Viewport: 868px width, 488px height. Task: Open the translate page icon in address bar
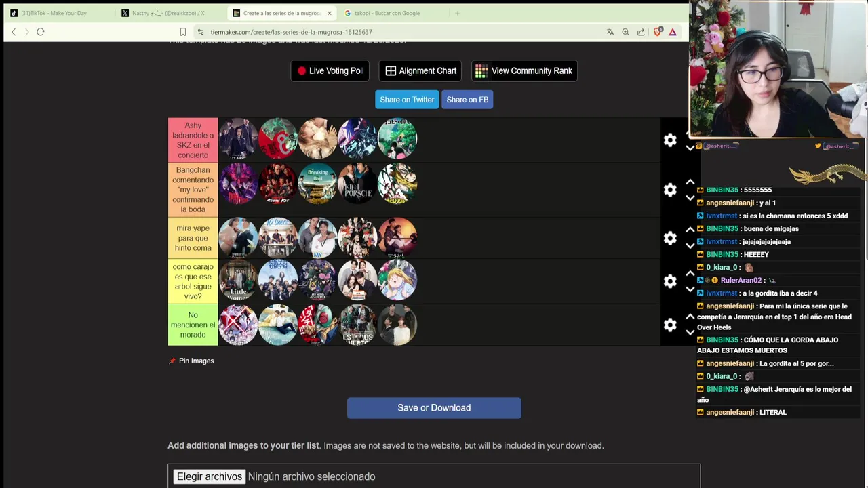coord(610,32)
